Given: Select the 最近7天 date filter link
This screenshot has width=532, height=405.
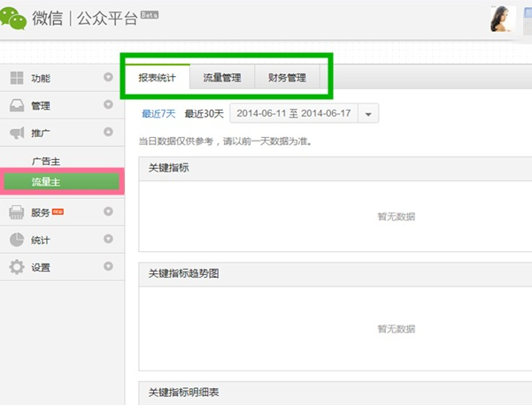Looking at the screenshot, I should coord(158,113).
